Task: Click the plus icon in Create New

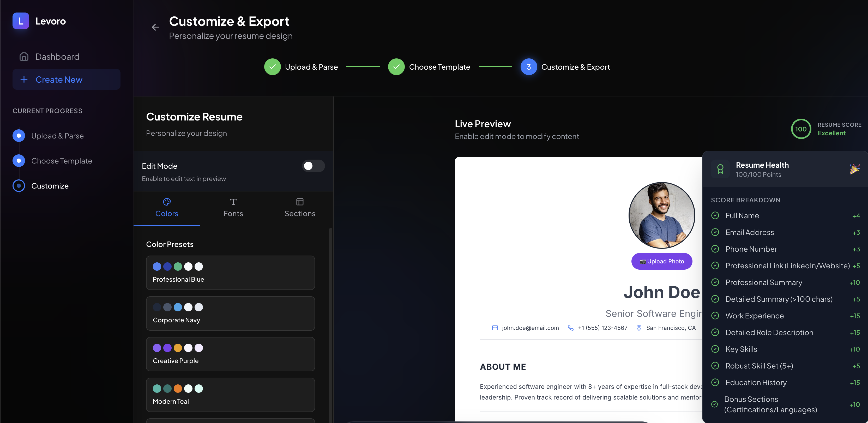Action: point(24,80)
